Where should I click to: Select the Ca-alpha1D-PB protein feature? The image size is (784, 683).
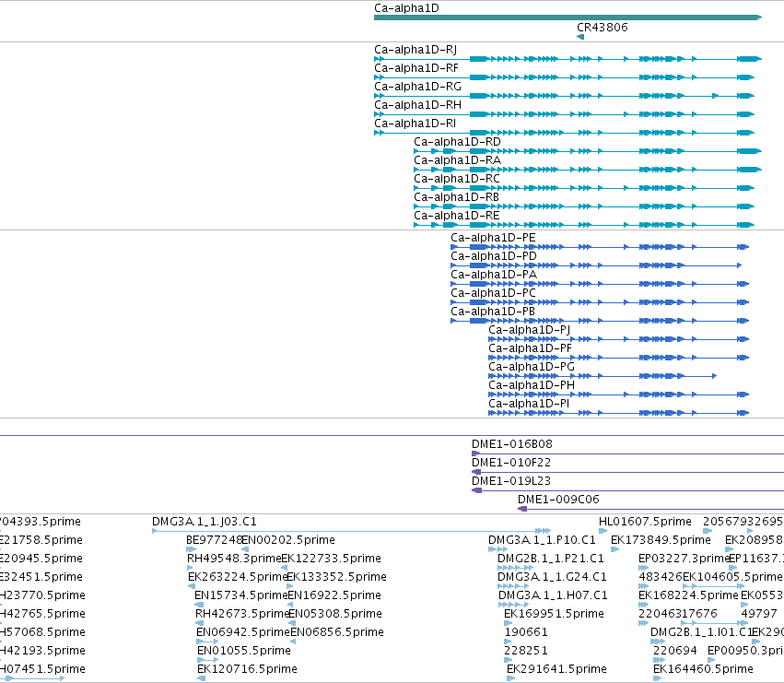click(x=600, y=322)
